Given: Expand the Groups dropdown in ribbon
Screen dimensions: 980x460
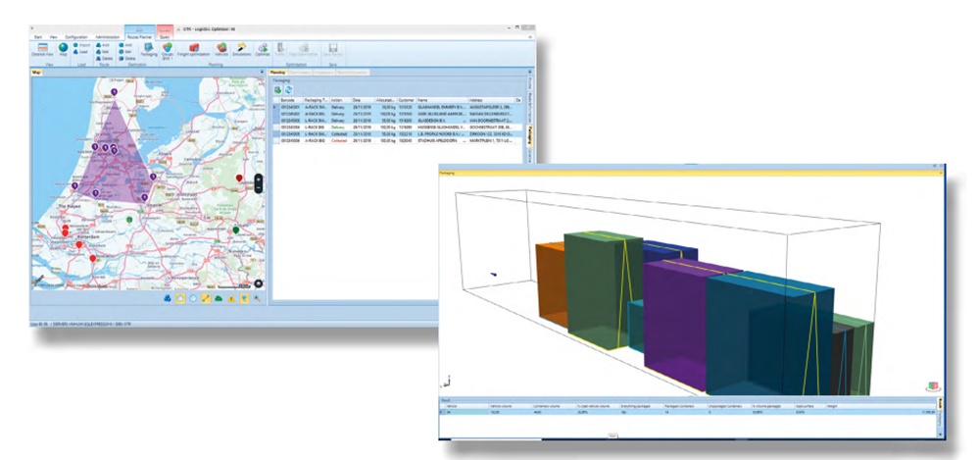Looking at the screenshot, I should coord(168,50).
